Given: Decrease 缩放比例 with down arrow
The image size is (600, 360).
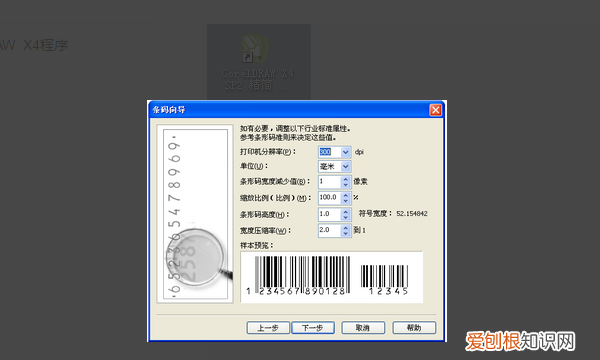Looking at the screenshot, I should tap(346, 201).
